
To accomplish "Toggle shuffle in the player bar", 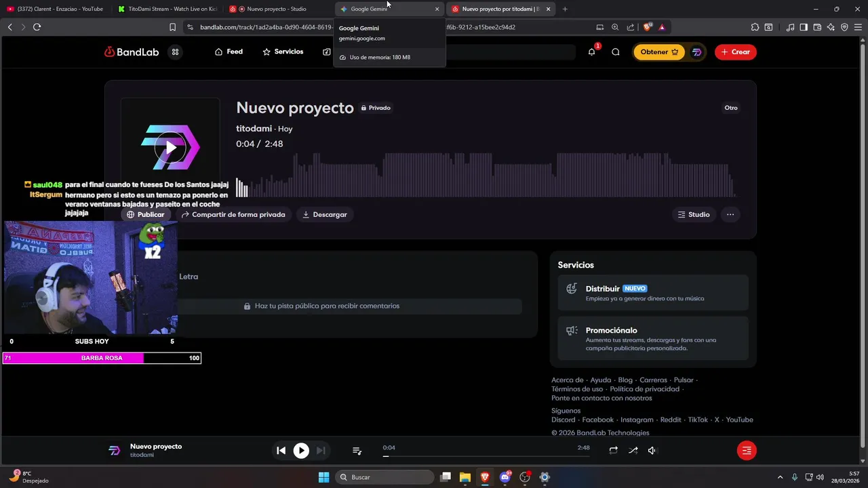I will click(633, 450).
